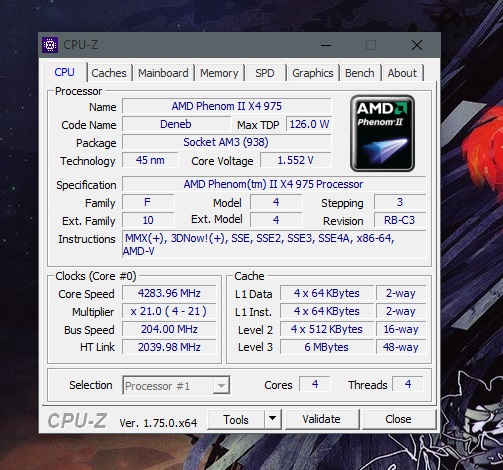This screenshot has height=470, width=503.
Task: Click the Name field AMD Phenom II X4 975
Action: point(227,106)
